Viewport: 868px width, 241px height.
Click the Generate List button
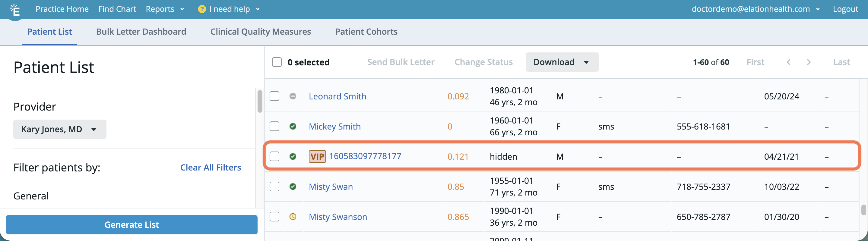pyautogui.click(x=132, y=224)
